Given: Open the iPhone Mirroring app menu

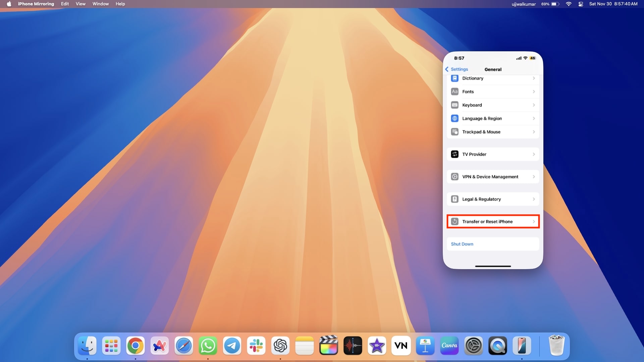Looking at the screenshot, I should click(x=36, y=4).
